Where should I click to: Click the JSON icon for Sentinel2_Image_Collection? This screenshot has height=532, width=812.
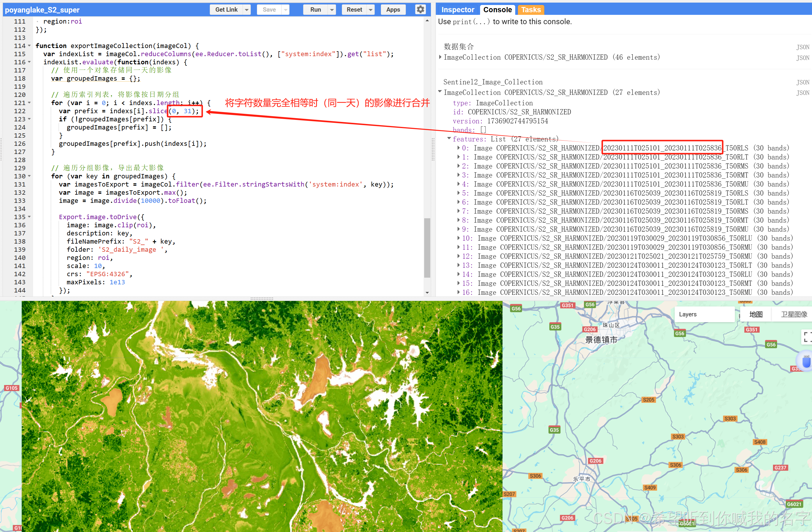point(802,82)
